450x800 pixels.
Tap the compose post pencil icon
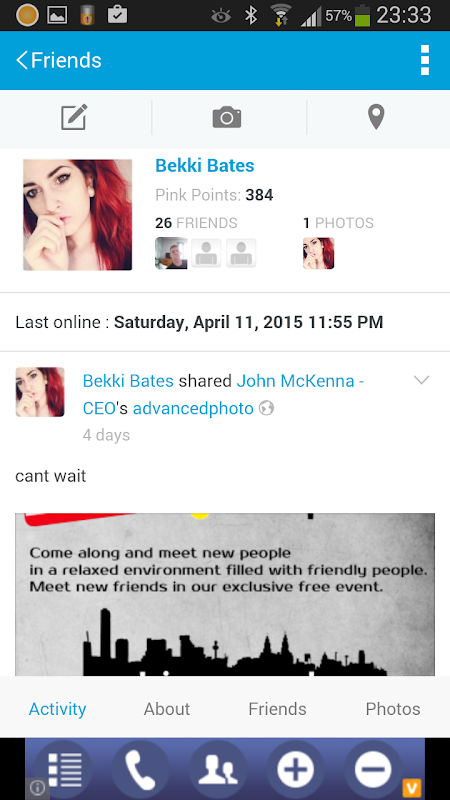[74, 117]
